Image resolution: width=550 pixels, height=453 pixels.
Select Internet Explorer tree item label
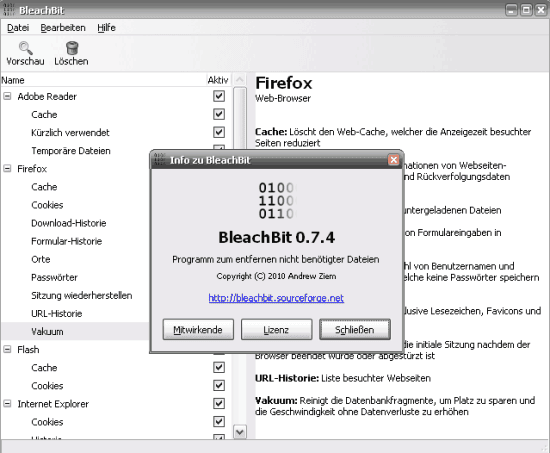pos(53,404)
